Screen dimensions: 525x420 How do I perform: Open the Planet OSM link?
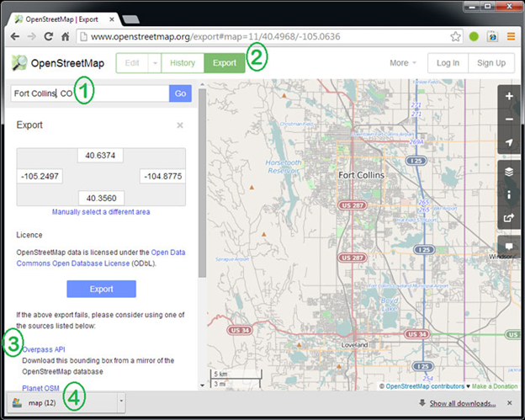tap(40, 388)
